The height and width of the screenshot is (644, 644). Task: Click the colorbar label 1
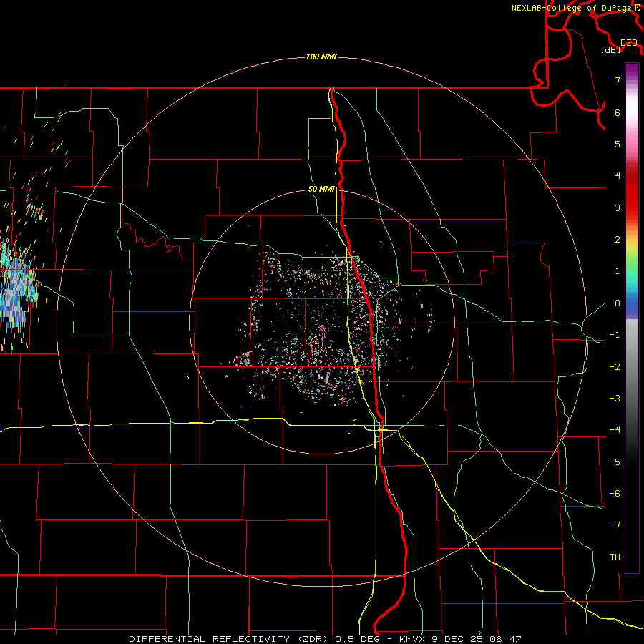618,271
